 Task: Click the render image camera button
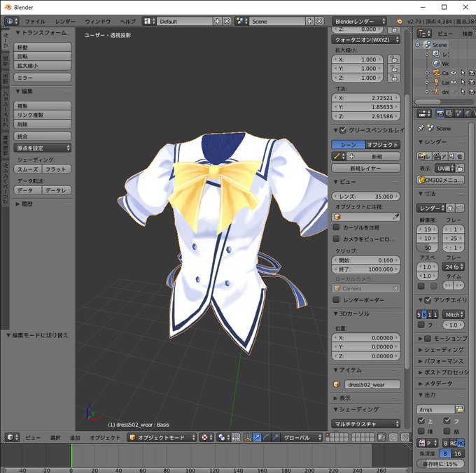424,156
